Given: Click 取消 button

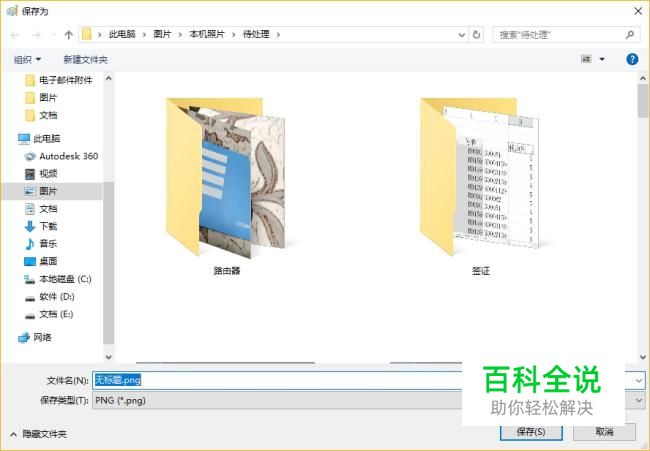Looking at the screenshot, I should (x=604, y=432).
